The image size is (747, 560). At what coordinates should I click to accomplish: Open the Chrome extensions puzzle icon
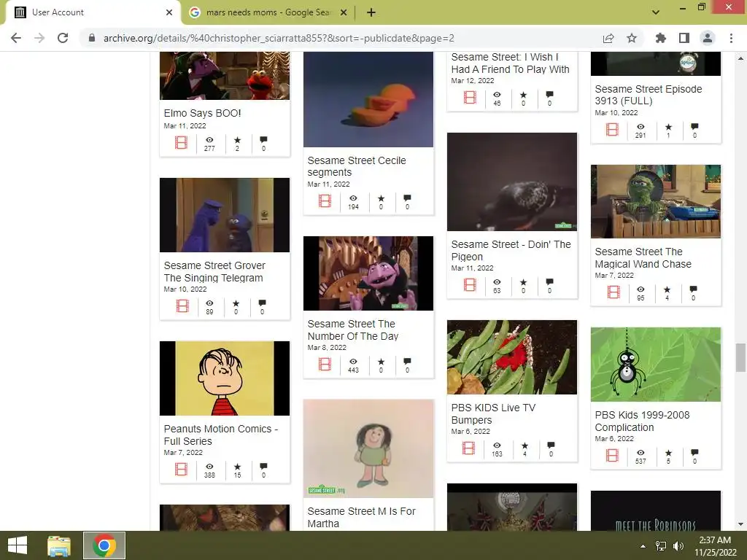click(x=661, y=38)
